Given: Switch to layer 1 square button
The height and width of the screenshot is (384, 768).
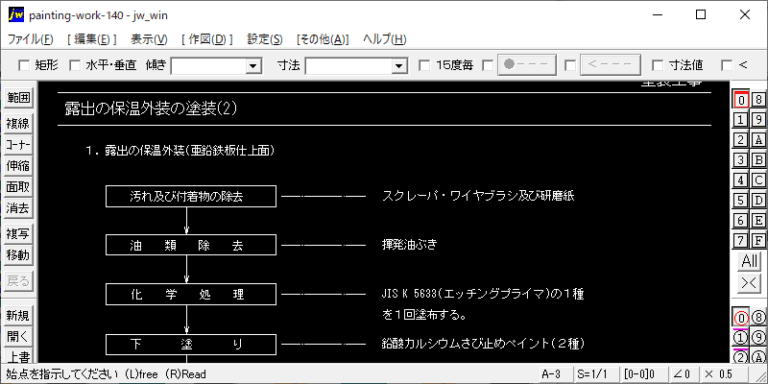Looking at the screenshot, I should [x=741, y=120].
